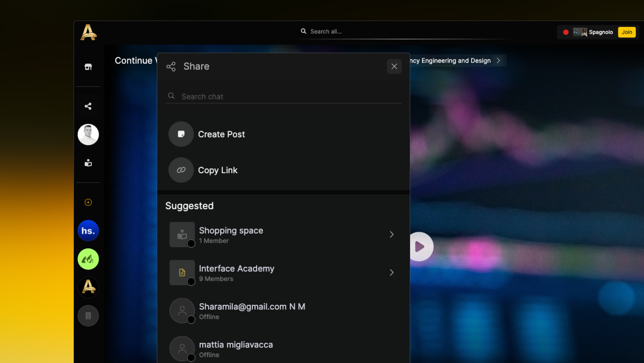Viewport: 644px width, 363px height.
Task: Expand the Interface Academy chevron
Action: [391, 273]
